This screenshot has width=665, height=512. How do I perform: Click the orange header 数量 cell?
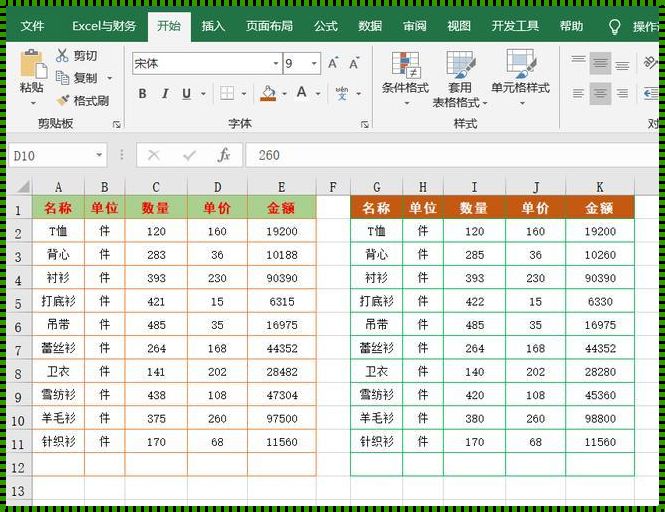474,208
